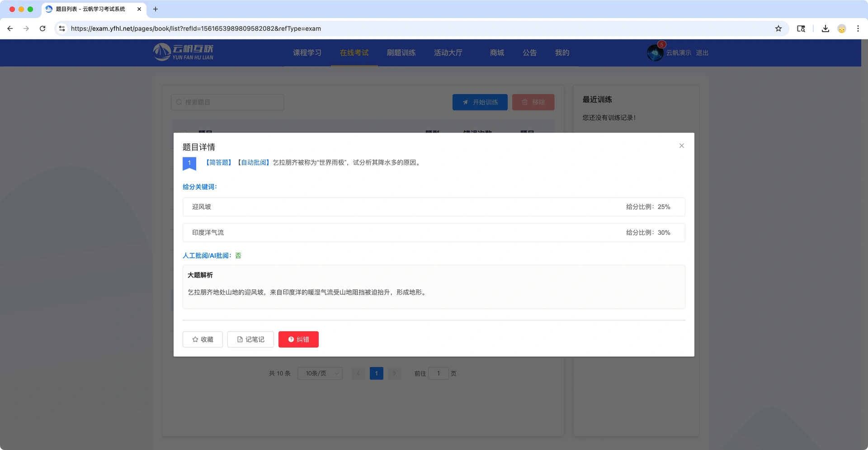Open the 10条/页 page size dropdown

point(320,374)
